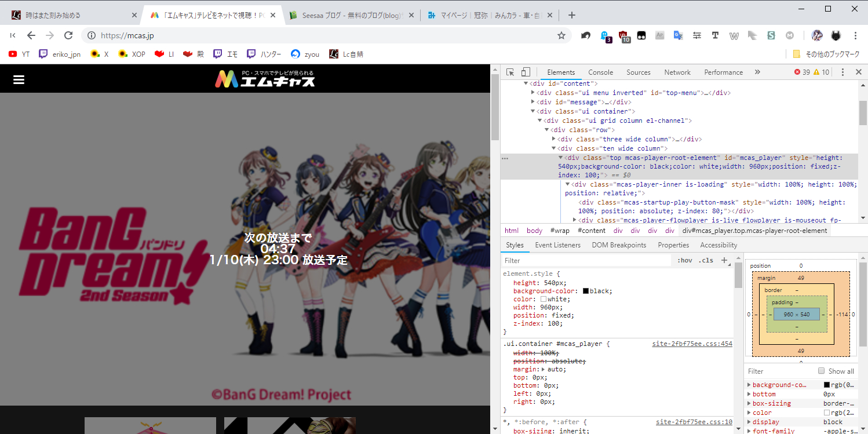Switch to the Seesaa ブログ browser tab
Viewport: 868px width, 434px height.
tap(353, 15)
